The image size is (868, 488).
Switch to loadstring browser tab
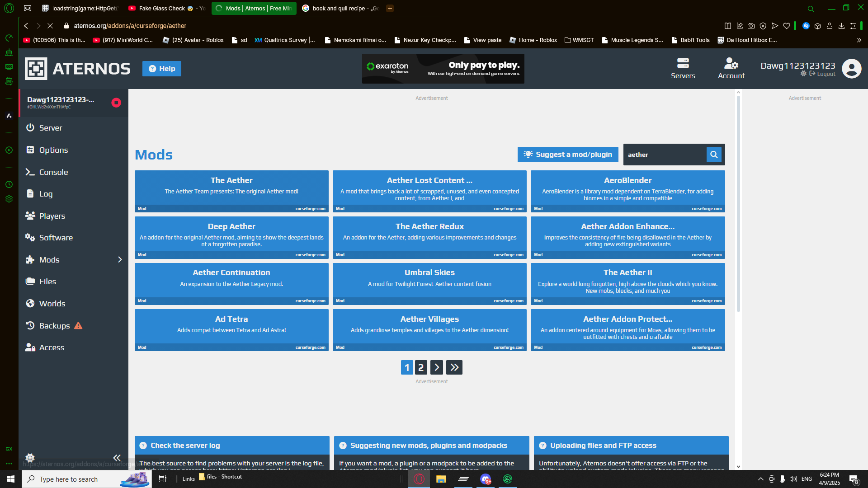click(x=80, y=8)
